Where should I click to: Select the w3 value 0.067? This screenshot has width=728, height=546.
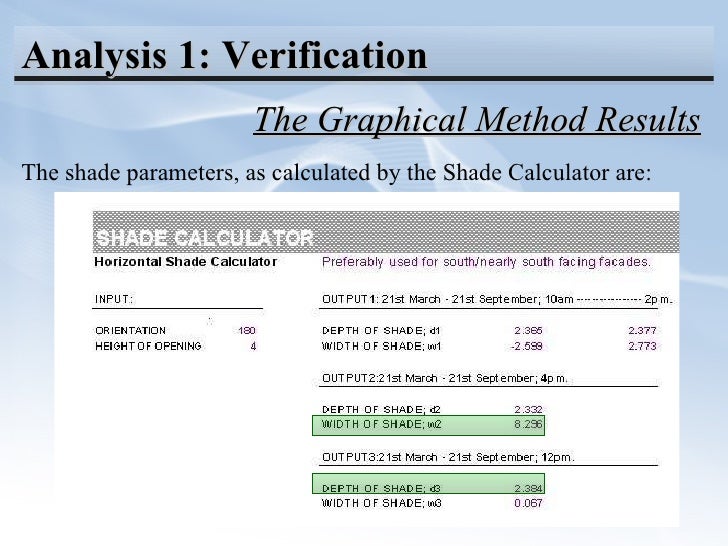coord(528,503)
